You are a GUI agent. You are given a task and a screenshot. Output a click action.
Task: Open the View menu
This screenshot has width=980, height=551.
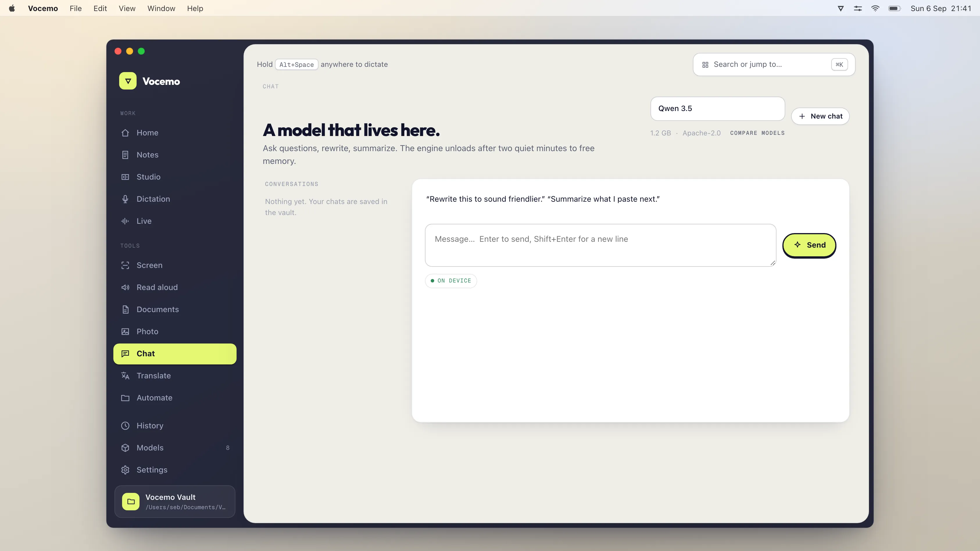(127, 8)
